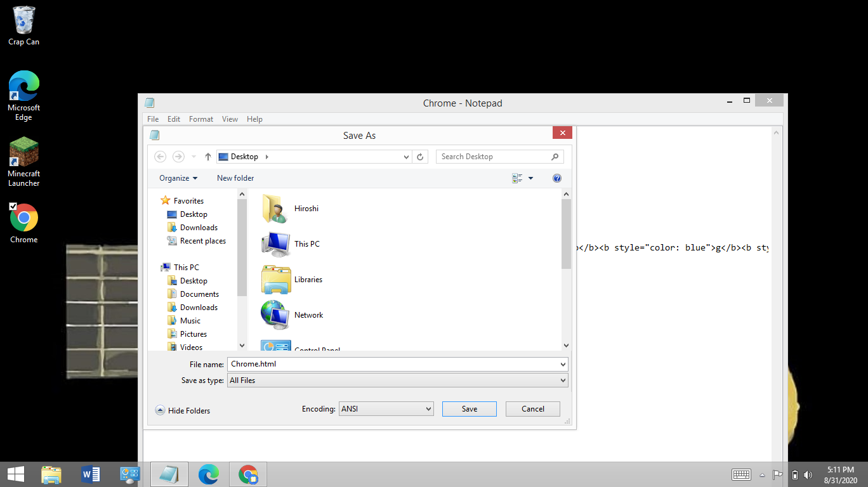Go forward in the Save As dialog
The width and height of the screenshot is (868, 487).
178,157
